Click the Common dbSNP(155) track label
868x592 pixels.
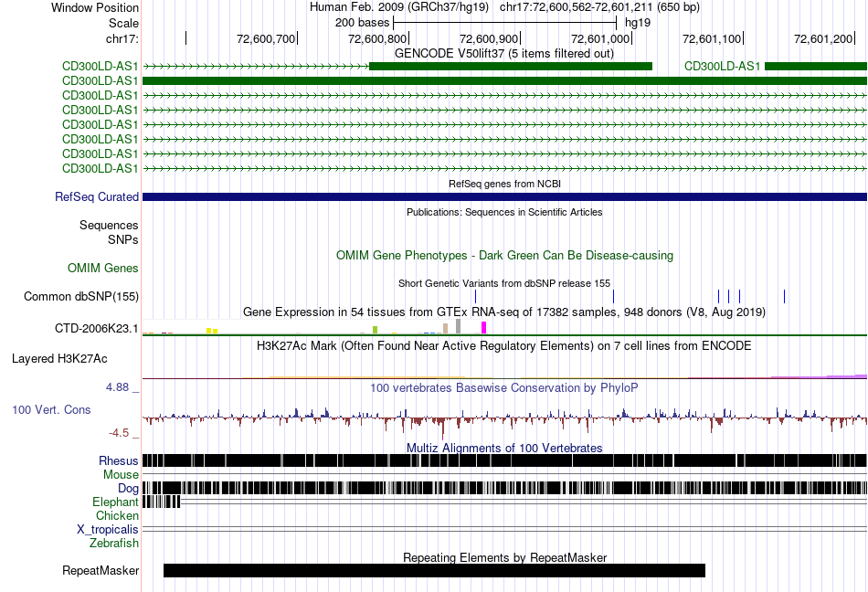80,297
